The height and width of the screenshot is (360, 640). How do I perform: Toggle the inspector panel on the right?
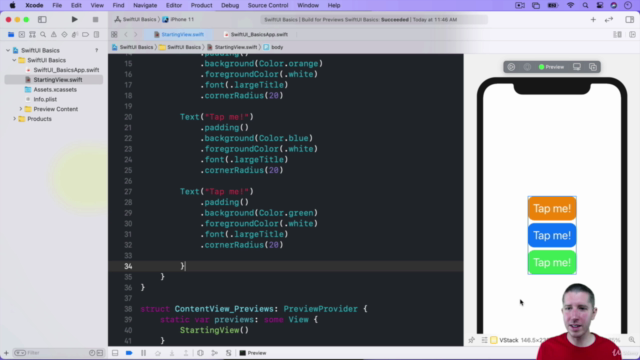[x=629, y=20]
